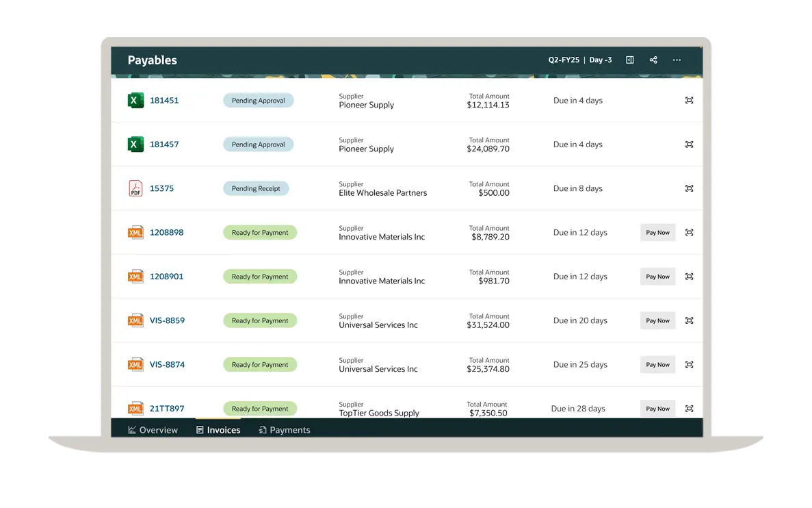Open invoice number 181451 link
The height and width of the screenshot is (508, 812).
point(164,101)
